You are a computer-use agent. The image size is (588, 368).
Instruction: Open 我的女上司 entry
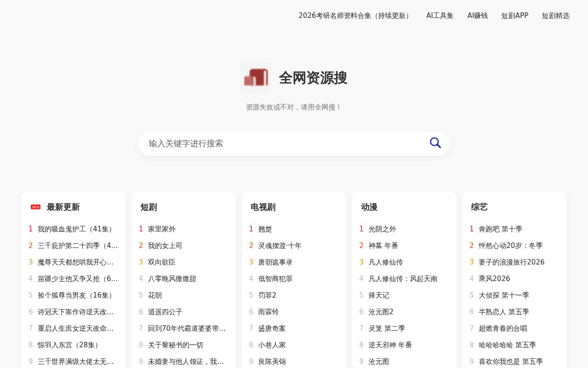click(165, 246)
